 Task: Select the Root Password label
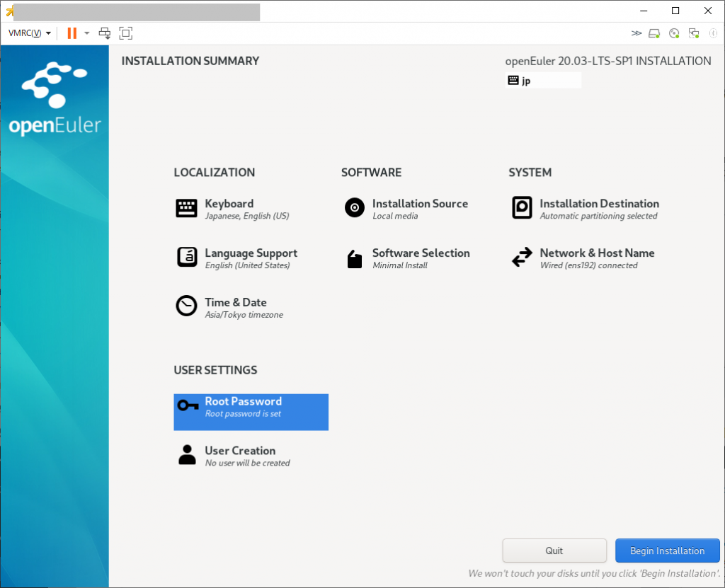click(x=244, y=401)
